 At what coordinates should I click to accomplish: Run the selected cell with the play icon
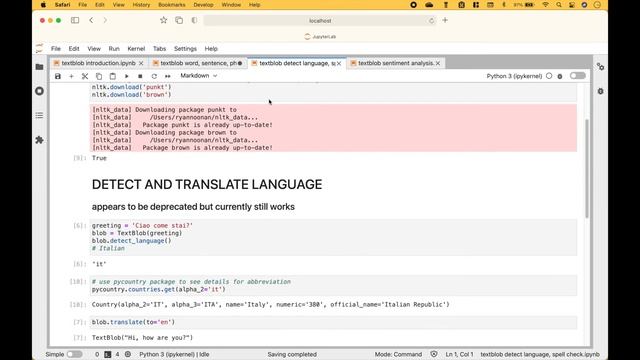pyautogui.click(x=127, y=76)
